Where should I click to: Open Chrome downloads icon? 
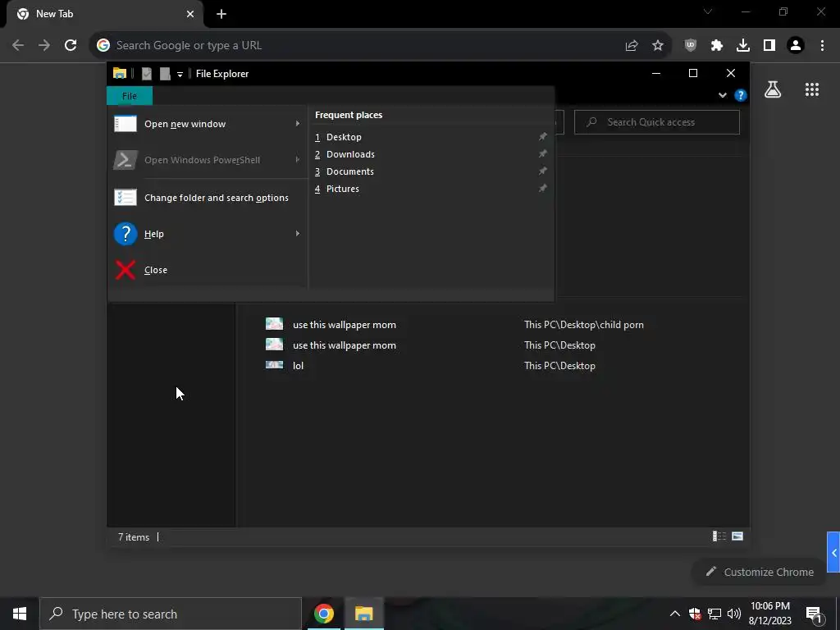743,46
